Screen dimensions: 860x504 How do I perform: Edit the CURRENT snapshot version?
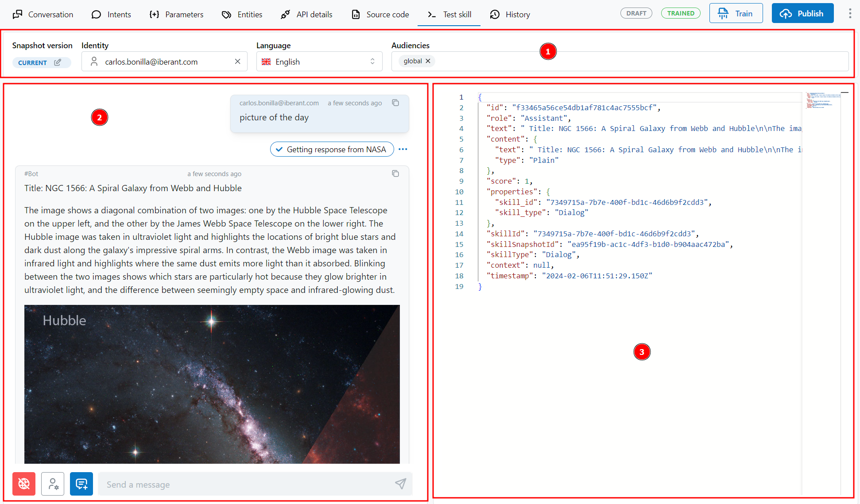58,62
